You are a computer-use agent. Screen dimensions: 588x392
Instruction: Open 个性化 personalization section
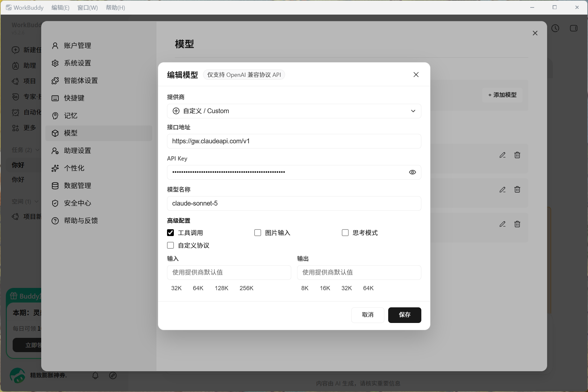coord(99,168)
